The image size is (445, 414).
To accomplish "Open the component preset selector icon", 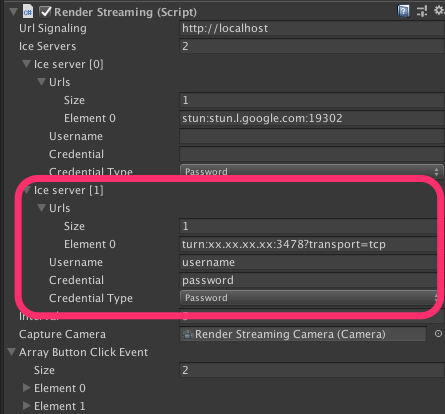I will [x=422, y=11].
